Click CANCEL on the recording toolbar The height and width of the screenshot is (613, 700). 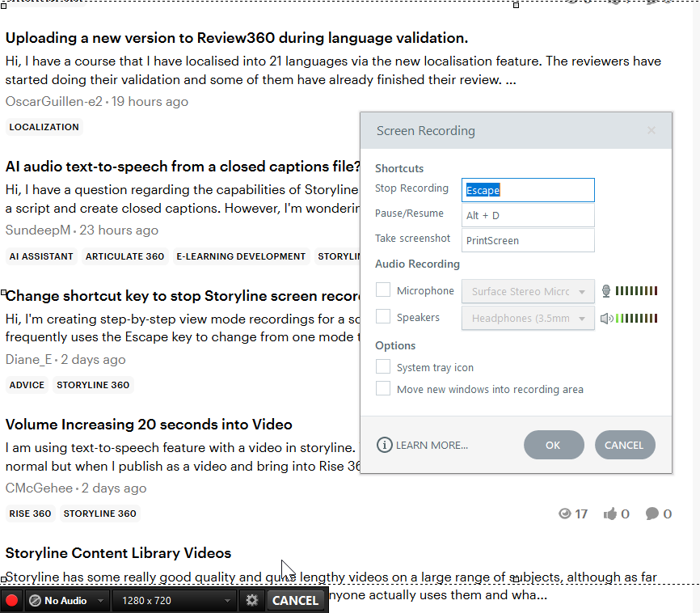(x=296, y=601)
